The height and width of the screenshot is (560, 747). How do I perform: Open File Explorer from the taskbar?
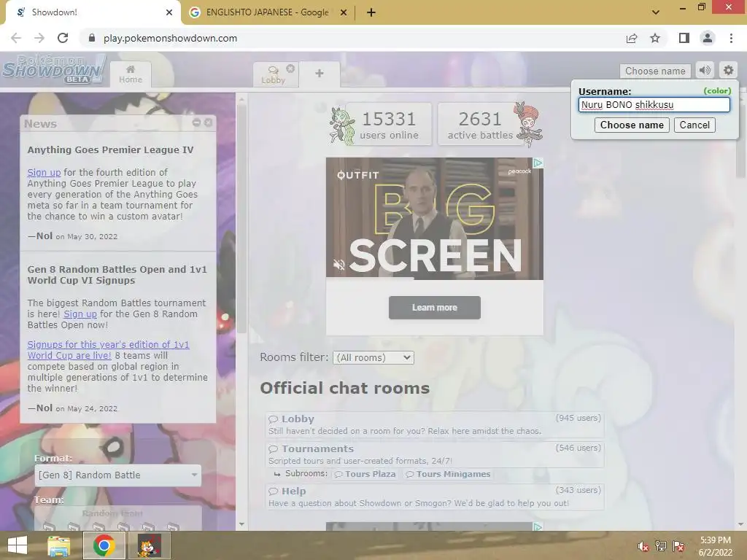[58, 545]
